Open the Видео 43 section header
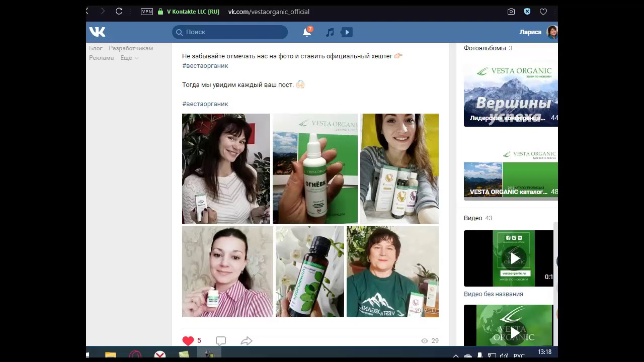 [478, 218]
